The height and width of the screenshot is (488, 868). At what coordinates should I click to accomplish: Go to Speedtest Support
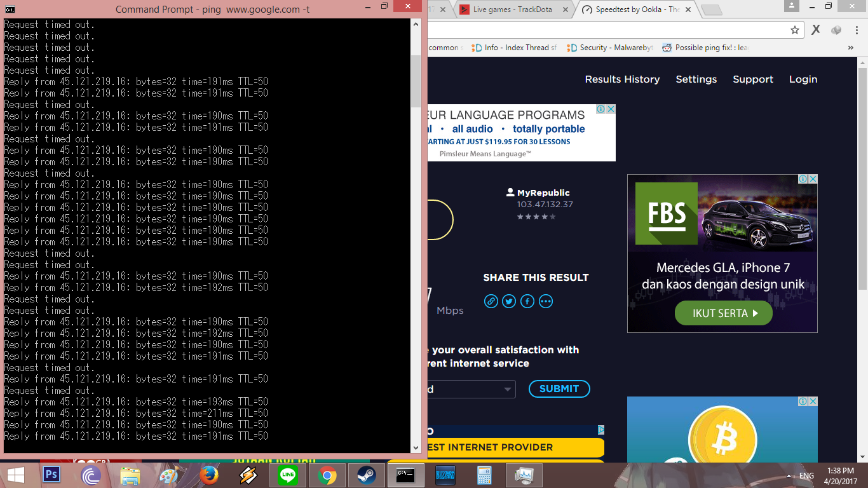pos(753,79)
